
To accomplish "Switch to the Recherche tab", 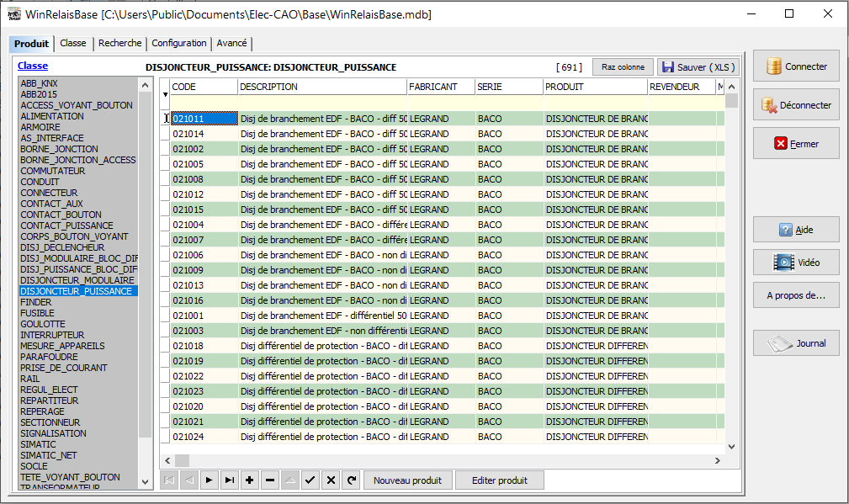I will click(x=119, y=43).
